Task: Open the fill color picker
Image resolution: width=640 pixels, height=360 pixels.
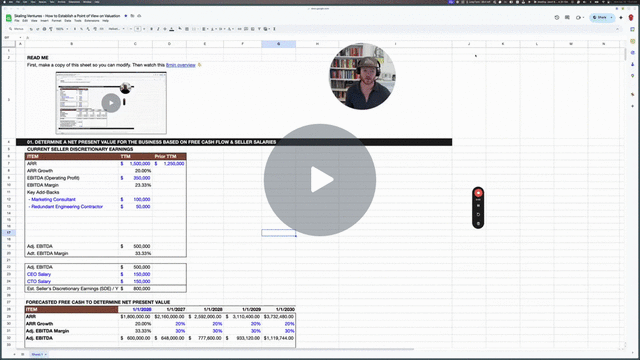Action: (x=180, y=29)
